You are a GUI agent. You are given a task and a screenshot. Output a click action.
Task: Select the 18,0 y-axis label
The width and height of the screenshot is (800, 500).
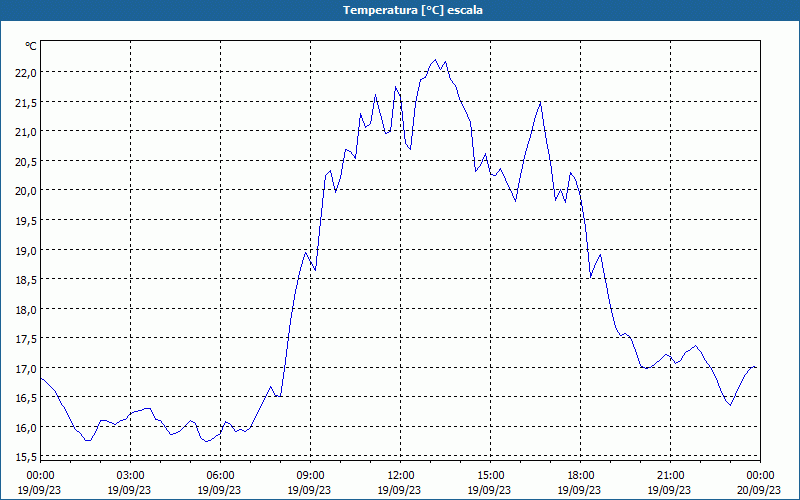[x=26, y=310]
